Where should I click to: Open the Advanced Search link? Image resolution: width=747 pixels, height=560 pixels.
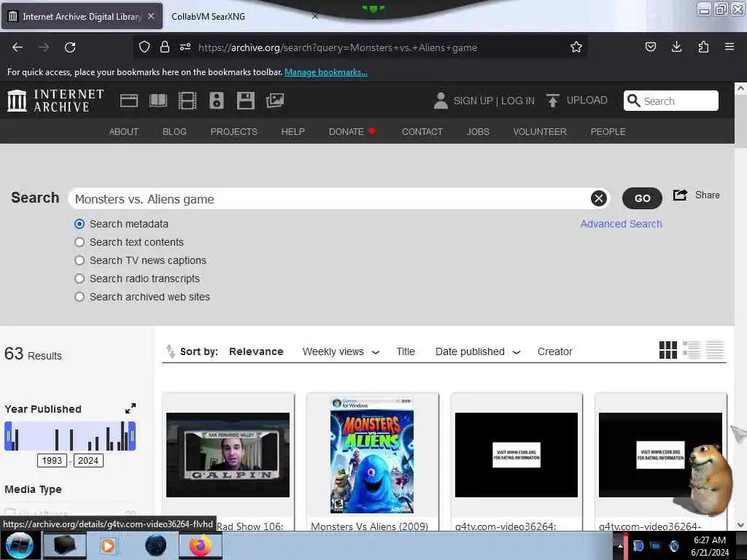pyautogui.click(x=621, y=224)
